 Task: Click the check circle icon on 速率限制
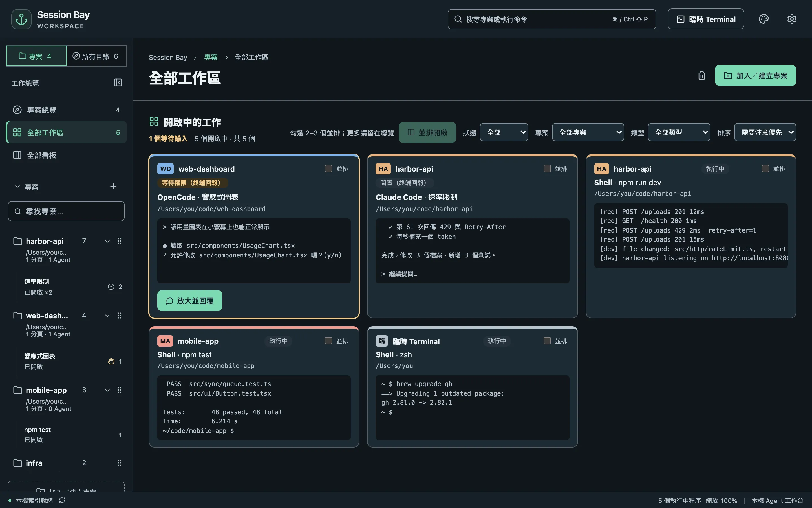pyautogui.click(x=111, y=286)
